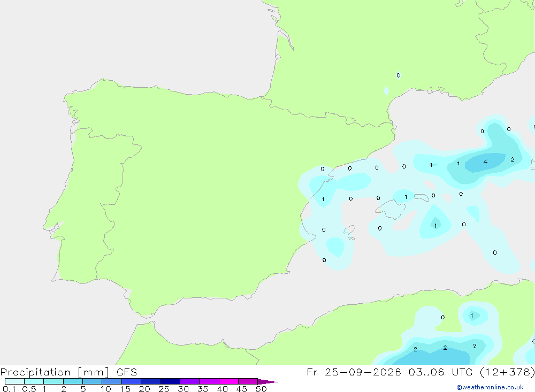
Task: Click the 03..06 UTC time label
Action: pos(444,372)
